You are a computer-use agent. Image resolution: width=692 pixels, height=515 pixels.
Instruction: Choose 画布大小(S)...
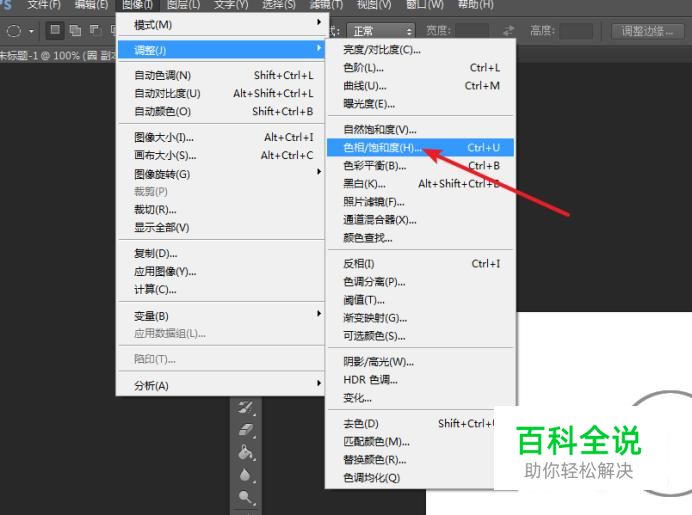click(222, 155)
